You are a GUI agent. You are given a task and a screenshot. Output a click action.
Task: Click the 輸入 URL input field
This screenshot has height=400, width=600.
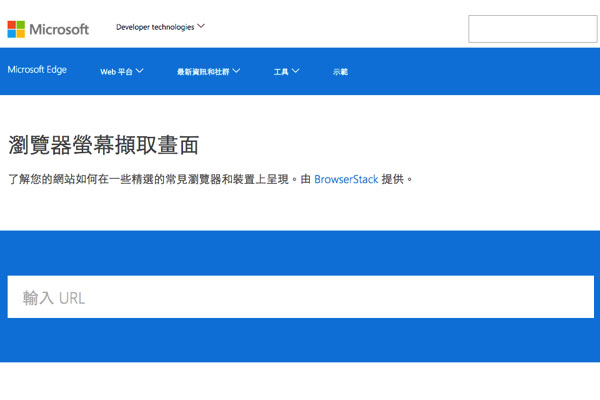point(301,297)
